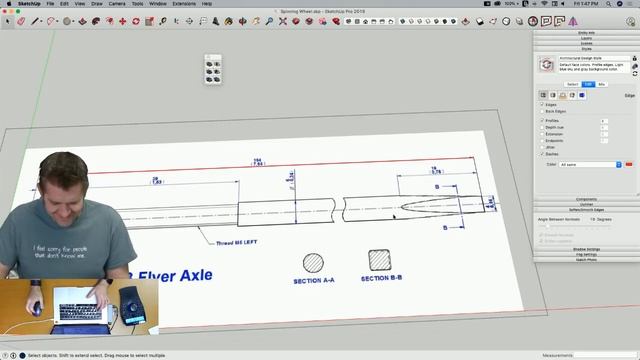Click the red edge color swatch
The width and height of the screenshot is (640, 360).
pos(629,164)
